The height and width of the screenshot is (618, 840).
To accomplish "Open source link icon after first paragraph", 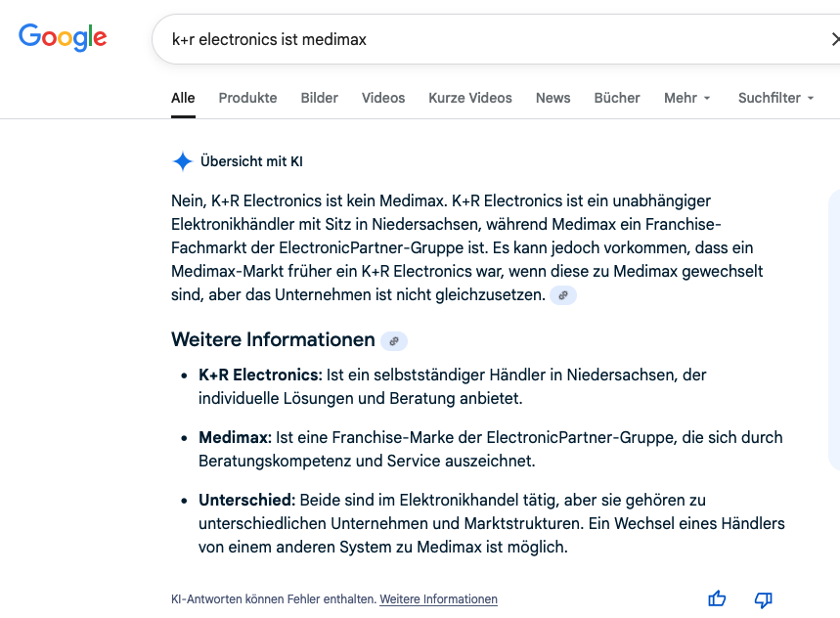I will coord(563,295).
